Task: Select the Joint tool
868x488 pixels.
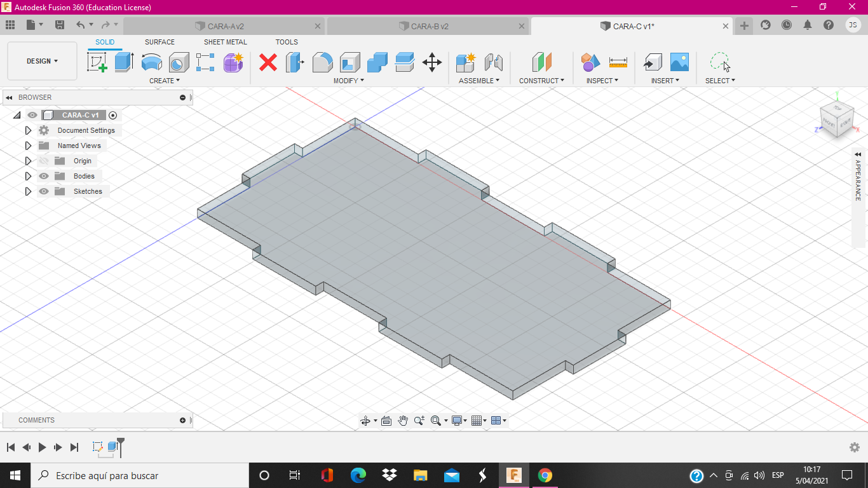Action: [493, 62]
